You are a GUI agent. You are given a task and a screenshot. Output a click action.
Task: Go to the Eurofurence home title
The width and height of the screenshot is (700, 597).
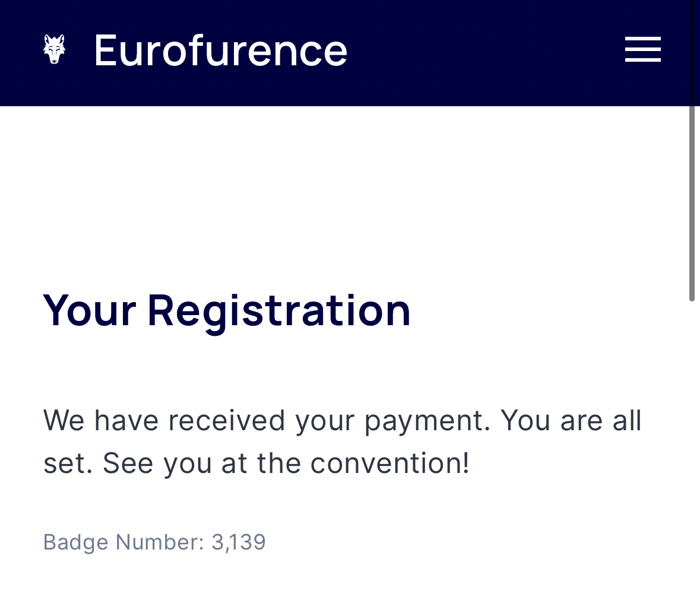point(220,50)
